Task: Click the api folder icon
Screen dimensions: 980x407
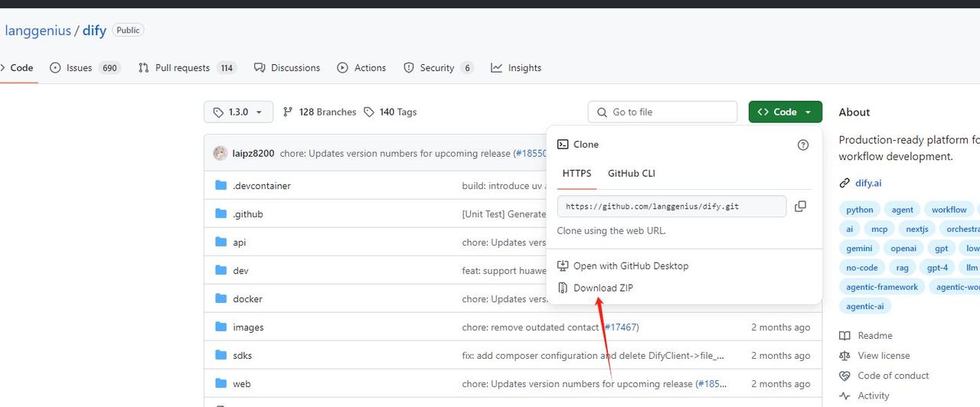Action: pyautogui.click(x=221, y=242)
